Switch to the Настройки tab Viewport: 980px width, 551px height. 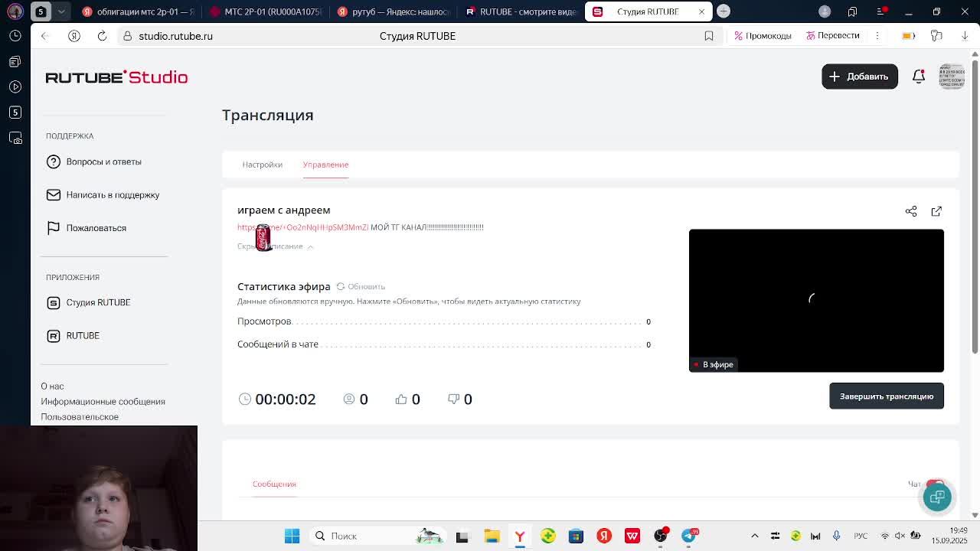(x=262, y=165)
